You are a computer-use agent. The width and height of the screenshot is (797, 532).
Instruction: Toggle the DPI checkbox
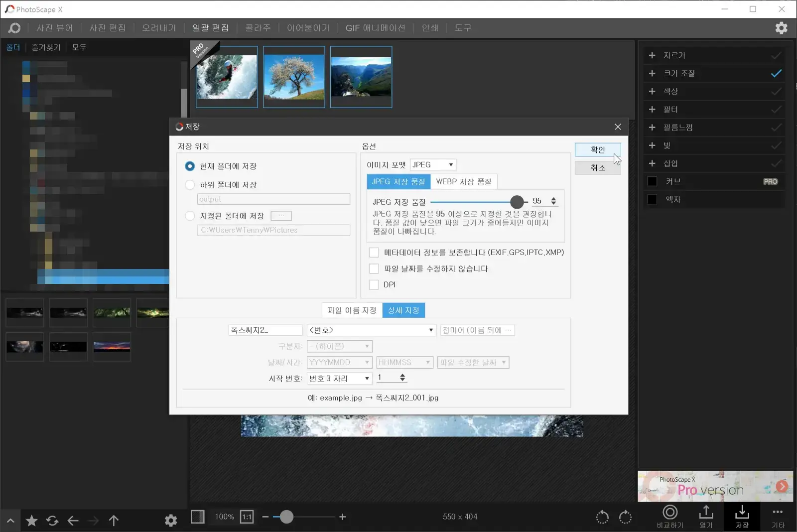click(x=374, y=284)
